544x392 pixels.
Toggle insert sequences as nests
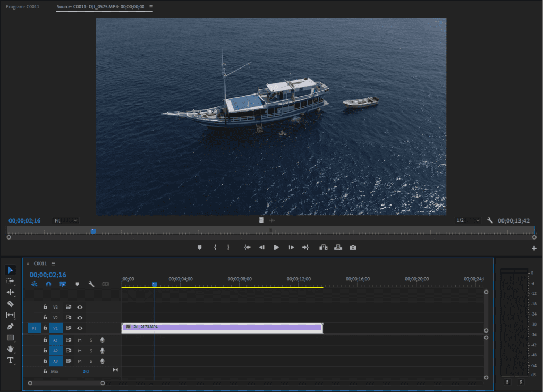tap(34, 284)
